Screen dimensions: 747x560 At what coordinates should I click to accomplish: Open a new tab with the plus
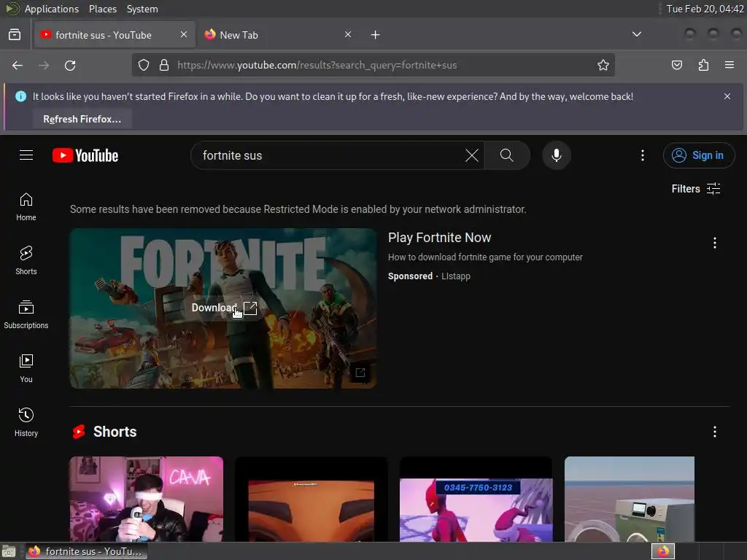376,35
